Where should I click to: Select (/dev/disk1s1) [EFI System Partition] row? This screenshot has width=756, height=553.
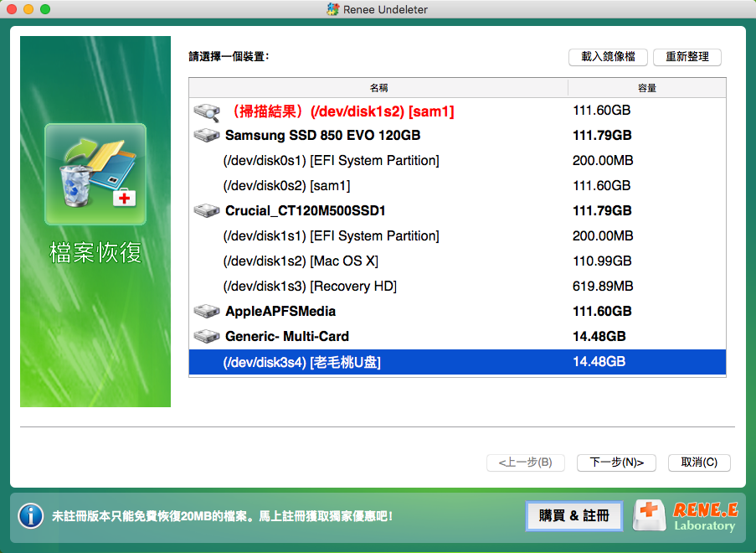(457, 236)
